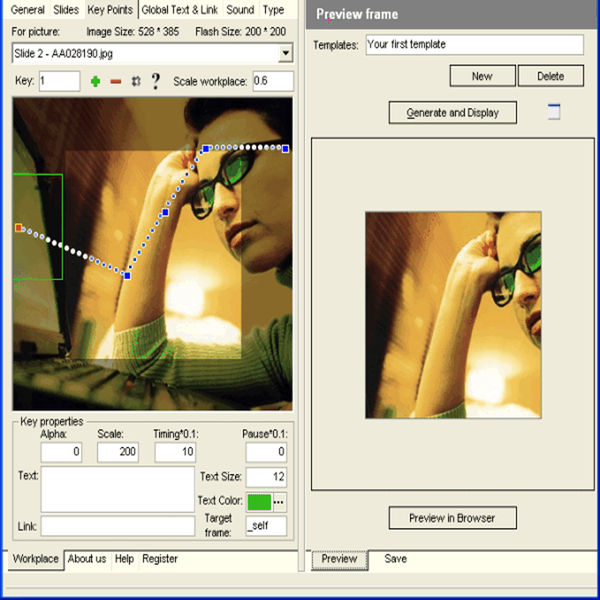Select the blue key point at path bottom

tap(127, 276)
